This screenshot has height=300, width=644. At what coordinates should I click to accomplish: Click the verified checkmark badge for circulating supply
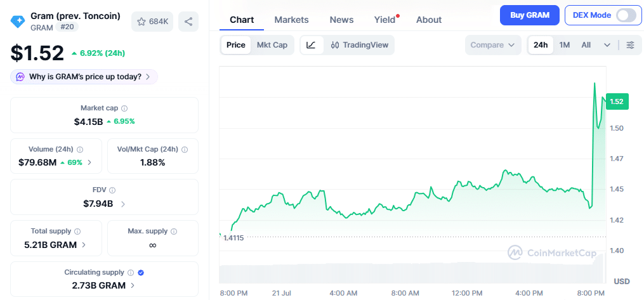(141, 273)
